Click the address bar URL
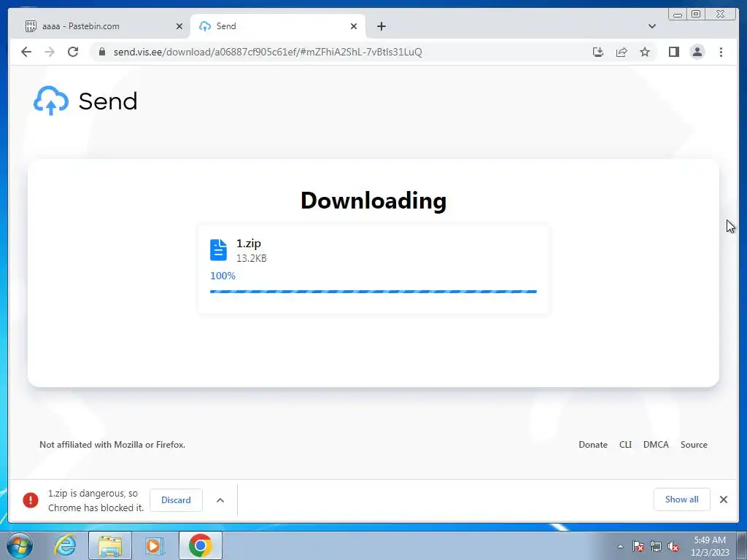This screenshot has height=560, width=747. 268,52
